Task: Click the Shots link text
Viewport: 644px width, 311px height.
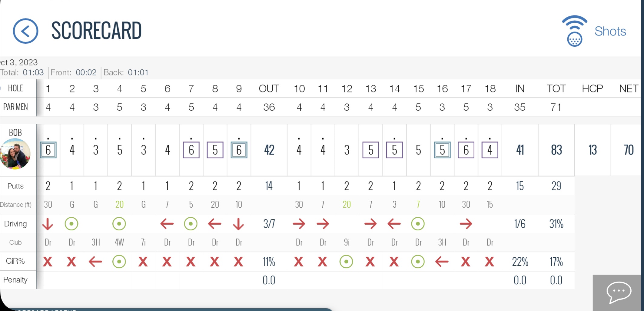Action: pos(610,31)
